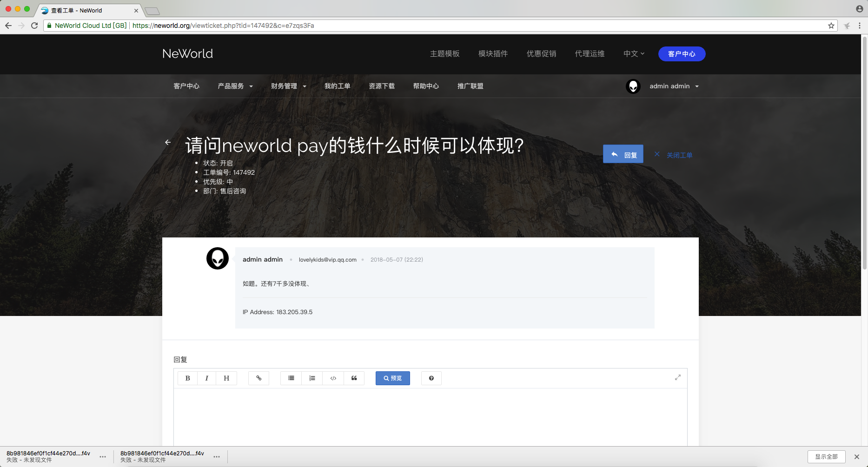Screen dimensions: 868x467
Task: Close the ticket via 关闭工单 link
Action: [674, 155]
